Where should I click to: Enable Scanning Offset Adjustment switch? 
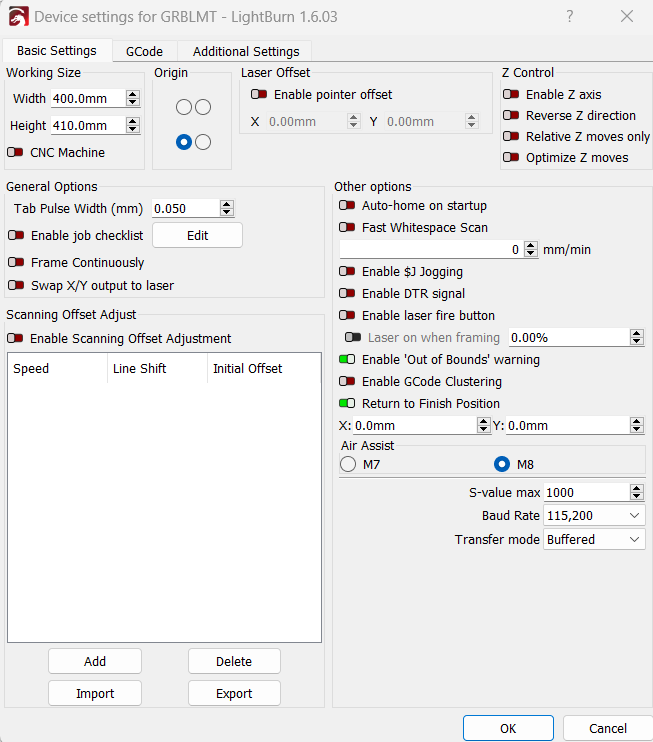tap(15, 338)
